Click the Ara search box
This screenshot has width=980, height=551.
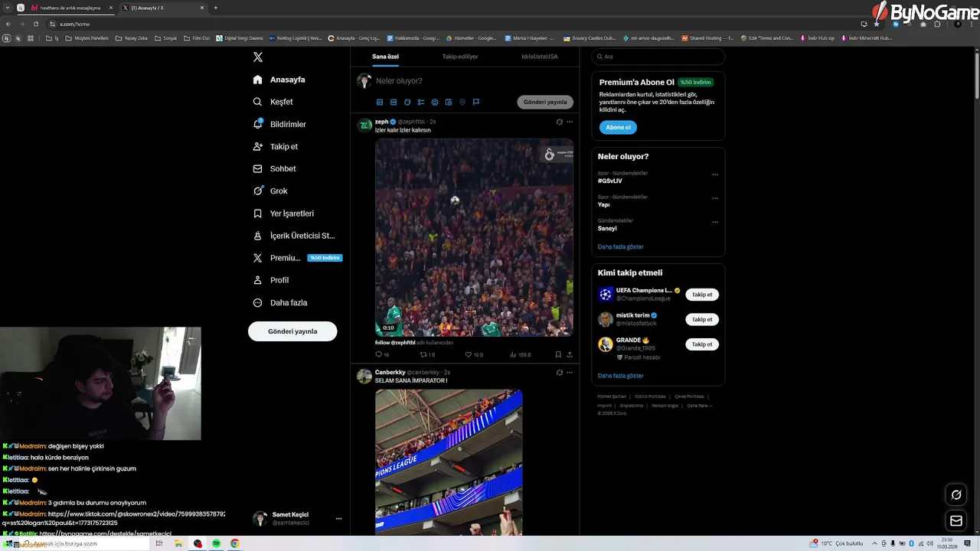click(658, 57)
